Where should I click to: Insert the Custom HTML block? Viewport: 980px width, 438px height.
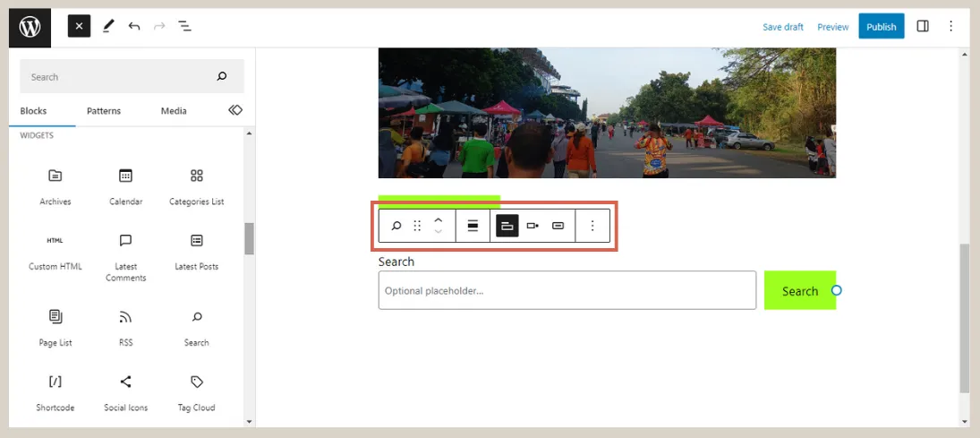tap(55, 253)
